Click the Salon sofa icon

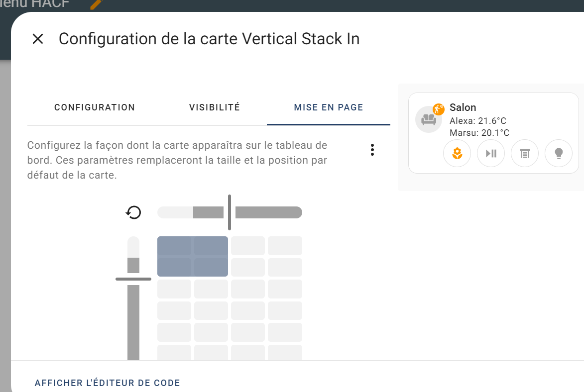[x=428, y=119]
